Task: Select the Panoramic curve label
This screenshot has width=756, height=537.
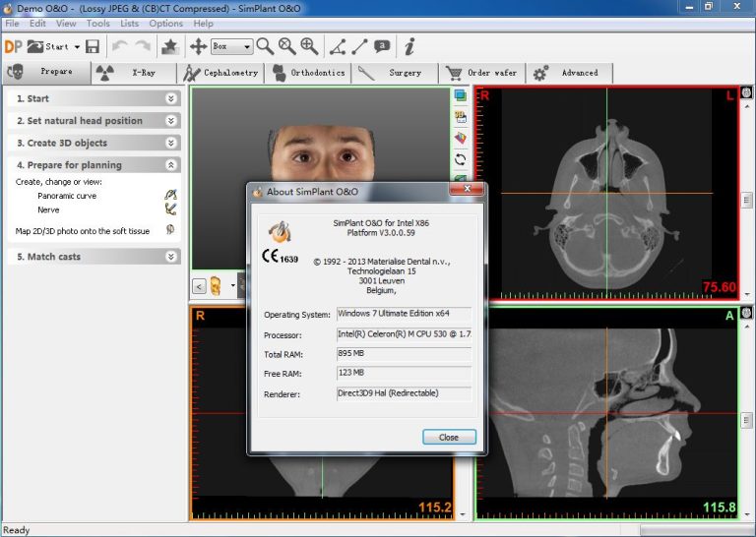Action: click(67, 196)
